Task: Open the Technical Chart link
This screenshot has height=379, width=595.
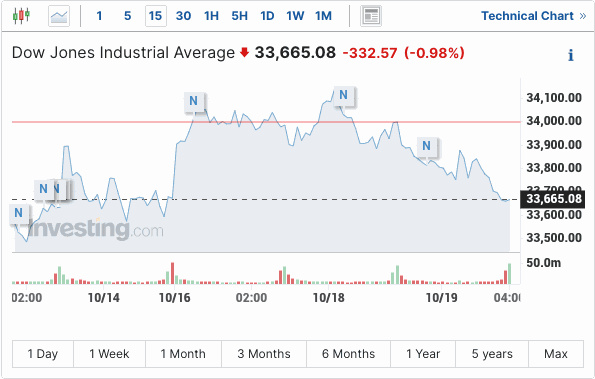Action: point(534,16)
